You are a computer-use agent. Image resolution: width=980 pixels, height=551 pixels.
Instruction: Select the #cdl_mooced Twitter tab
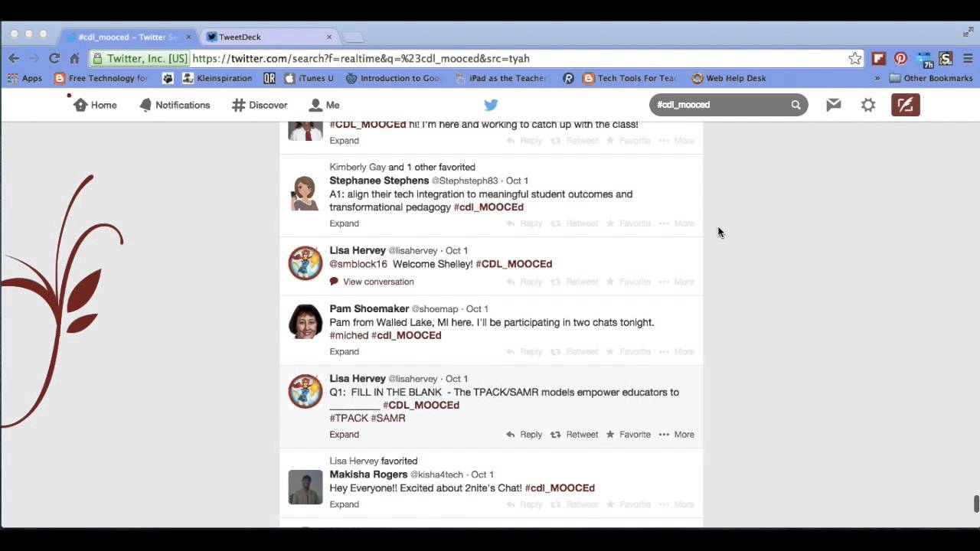129,37
